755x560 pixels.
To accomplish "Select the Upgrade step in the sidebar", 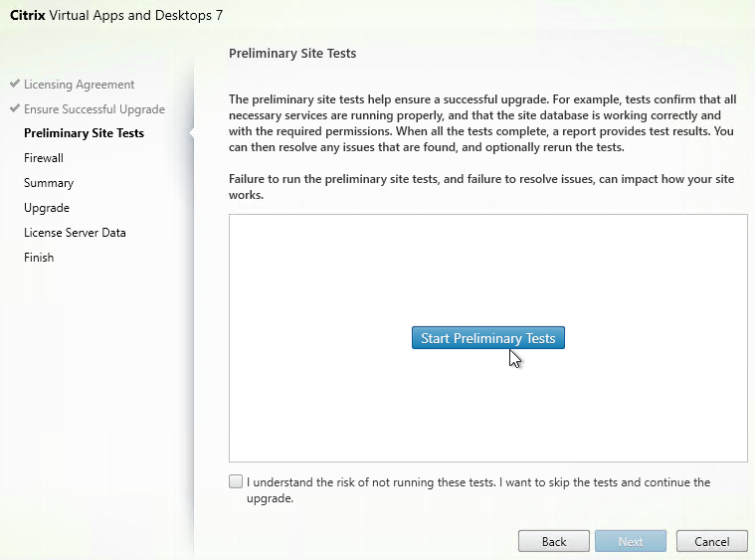I will (x=47, y=208).
